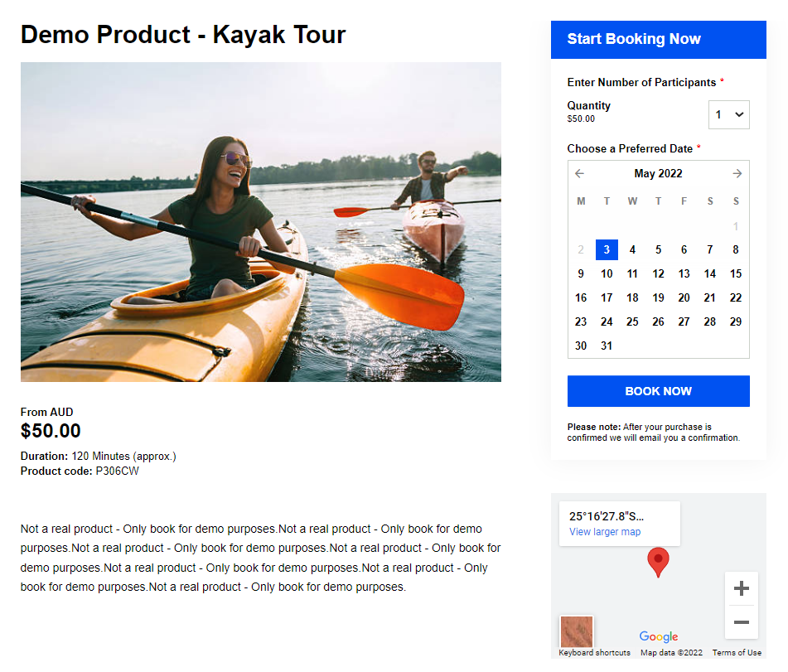Open View larger map link
This screenshot has height=672, width=788.
pos(605,532)
